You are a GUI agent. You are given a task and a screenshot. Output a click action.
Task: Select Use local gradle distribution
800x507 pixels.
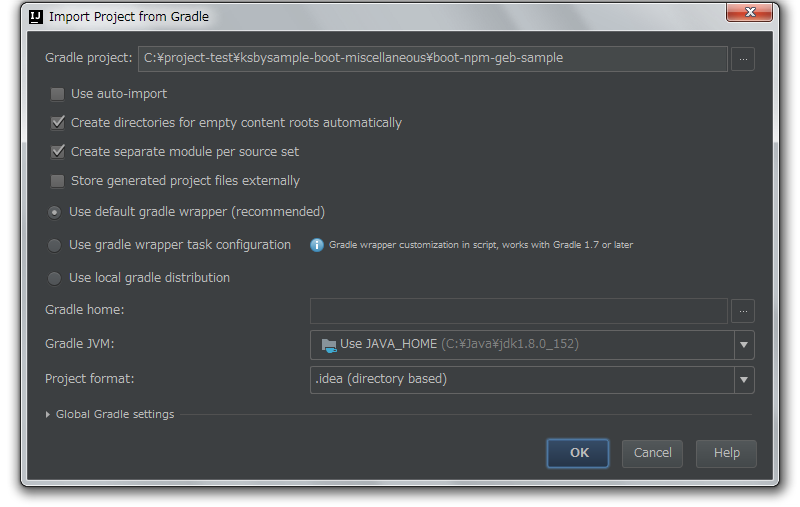click(x=54, y=278)
